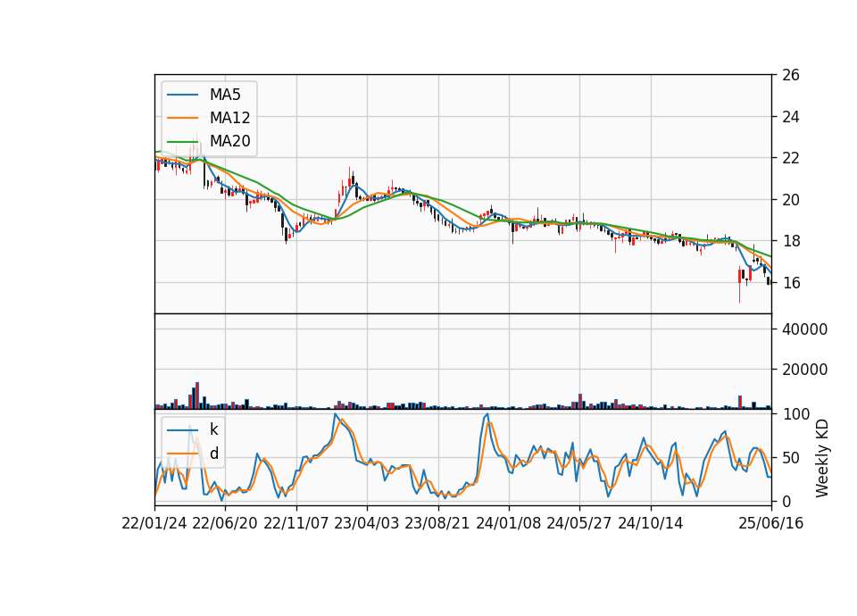Image resolution: width=857 pixels, height=616 pixels.
Task: Click the KD axis value 50
Action: click(x=790, y=457)
